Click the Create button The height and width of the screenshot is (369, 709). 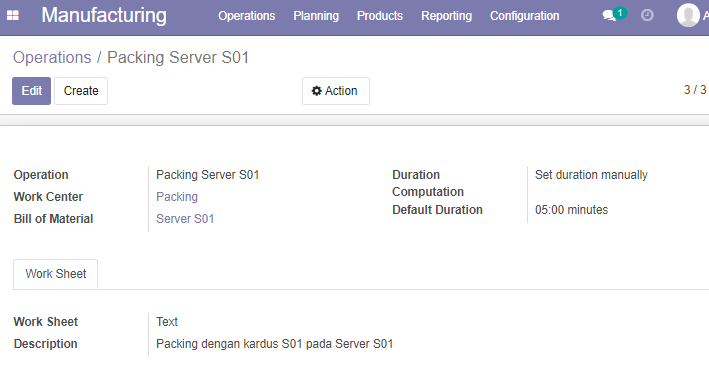(x=81, y=91)
